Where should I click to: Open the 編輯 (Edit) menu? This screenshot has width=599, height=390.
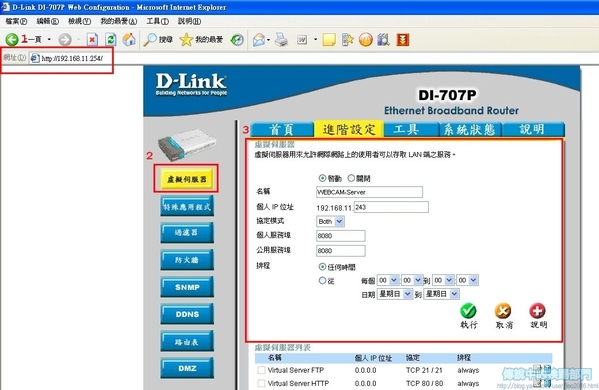[x=47, y=21]
